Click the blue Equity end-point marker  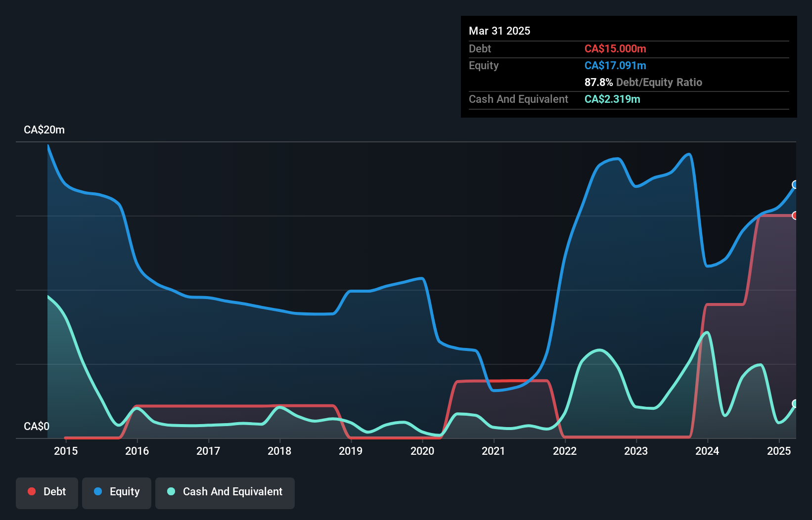click(795, 184)
